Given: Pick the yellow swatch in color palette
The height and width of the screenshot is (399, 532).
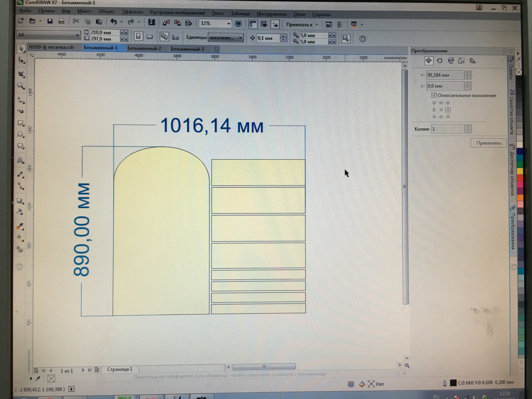Looking at the screenshot, I should [x=520, y=171].
